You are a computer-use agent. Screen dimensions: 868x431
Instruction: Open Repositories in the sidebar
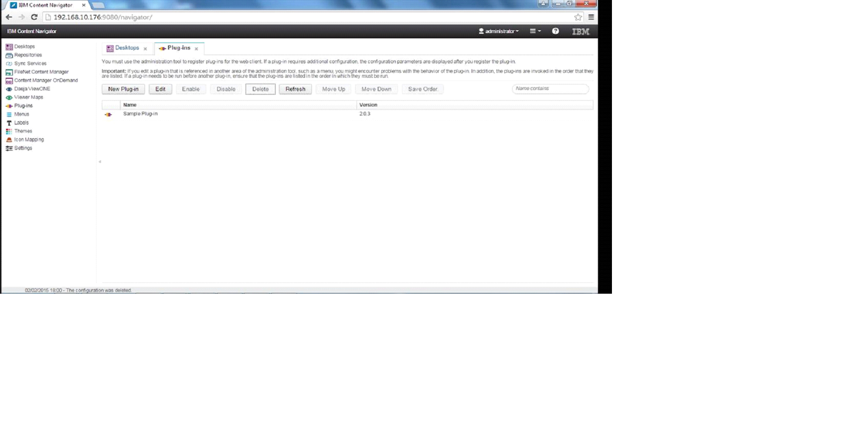click(28, 55)
